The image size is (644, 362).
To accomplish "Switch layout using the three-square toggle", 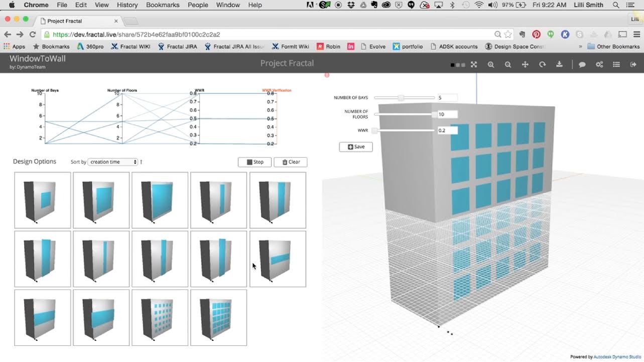I will [457, 65].
